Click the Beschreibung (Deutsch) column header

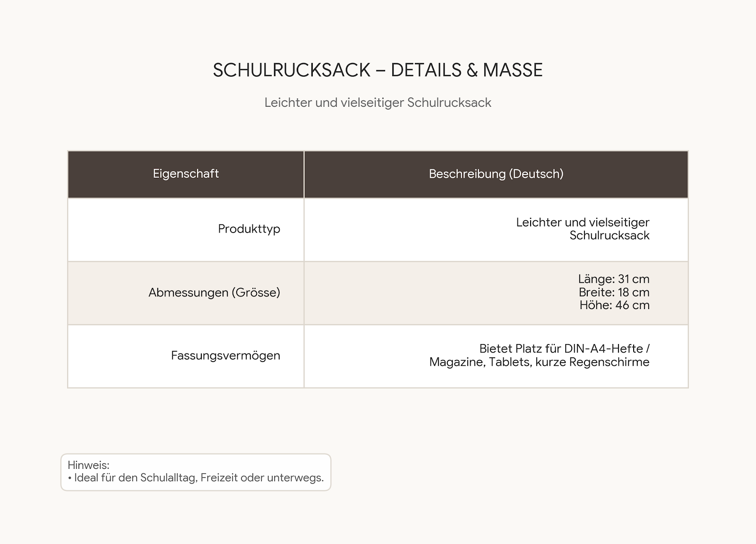[496, 173]
